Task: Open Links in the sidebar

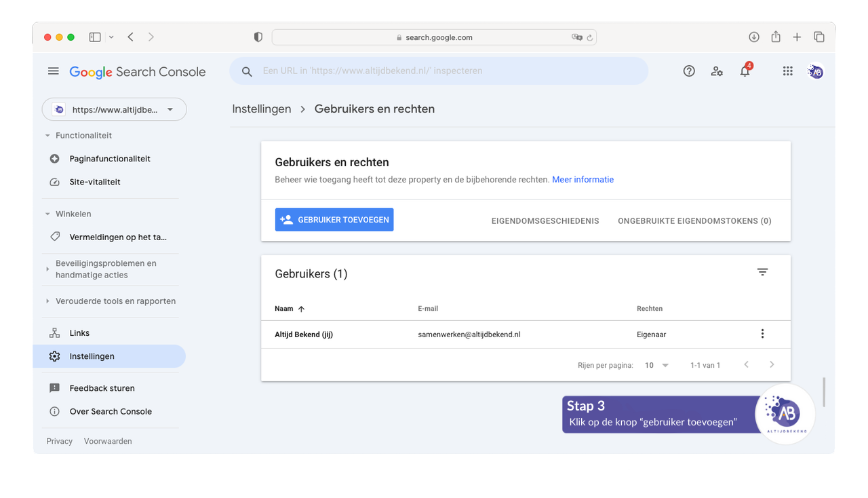Action: tap(79, 333)
